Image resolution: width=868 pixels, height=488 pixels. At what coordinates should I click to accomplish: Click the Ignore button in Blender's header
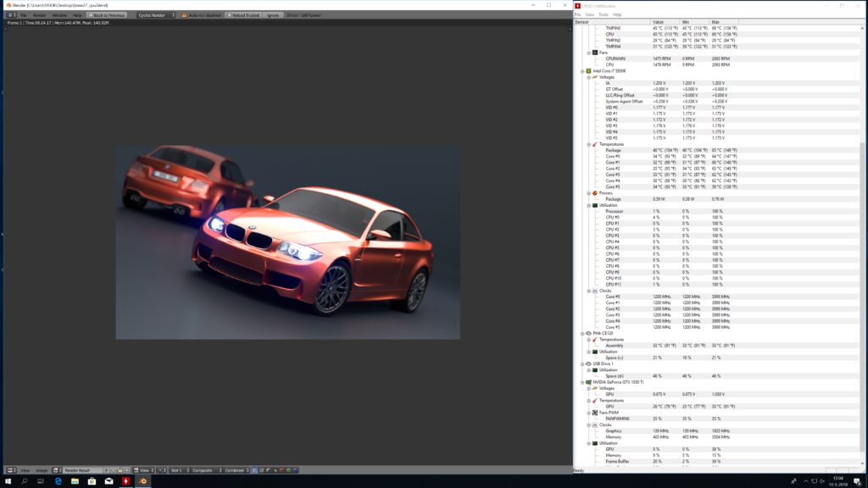coord(273,15)
